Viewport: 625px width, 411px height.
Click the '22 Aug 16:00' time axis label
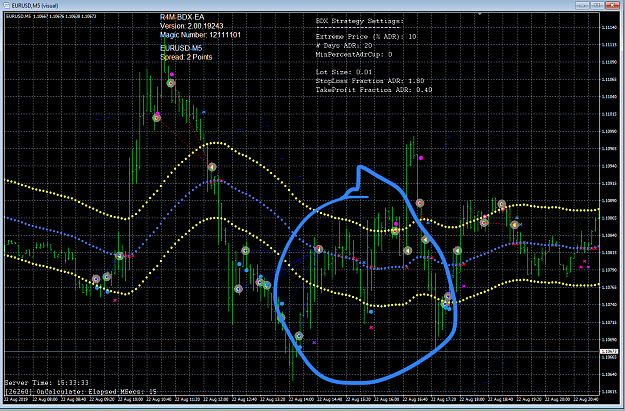point(388,399)
